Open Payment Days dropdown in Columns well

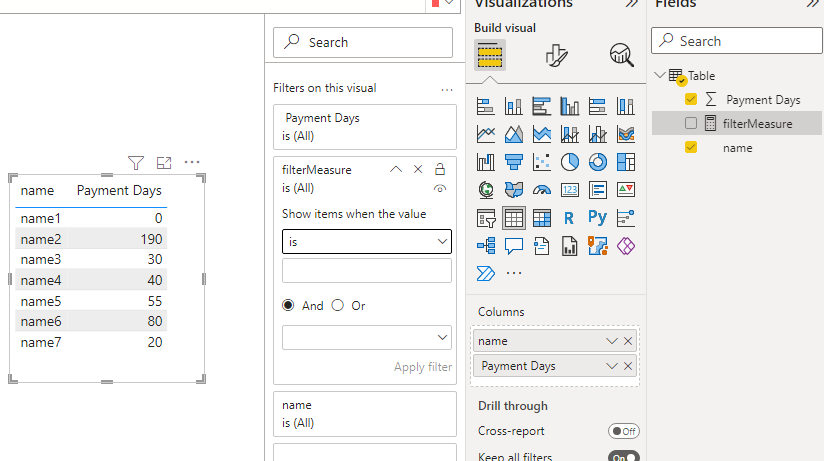[x=611, y=366]
